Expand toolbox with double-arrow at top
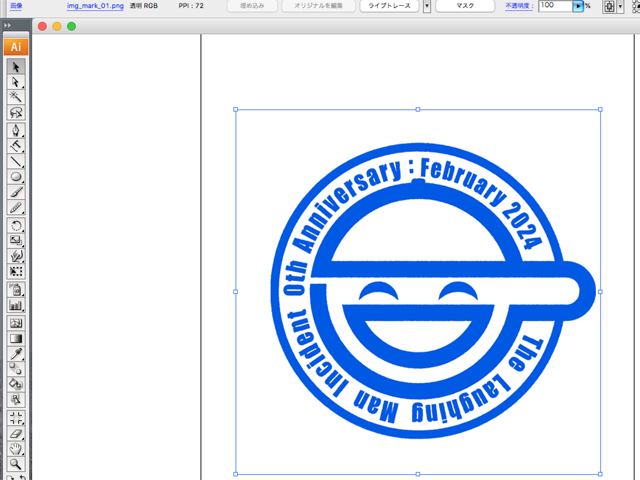This screenshot has width=640, height=480. 7,25
